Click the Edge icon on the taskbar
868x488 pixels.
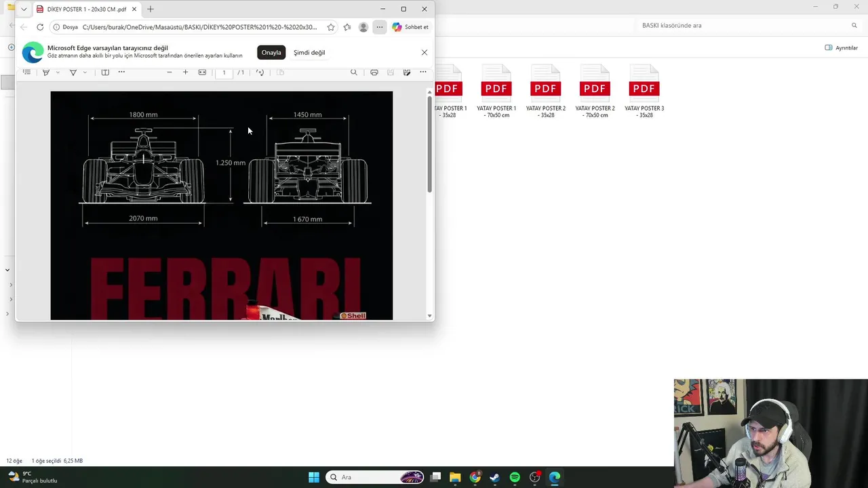[555, 477]
